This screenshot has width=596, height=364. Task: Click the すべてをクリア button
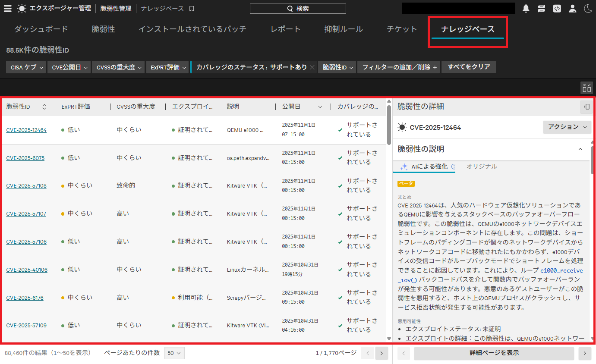pyautogui.click(x=469, y=67)
